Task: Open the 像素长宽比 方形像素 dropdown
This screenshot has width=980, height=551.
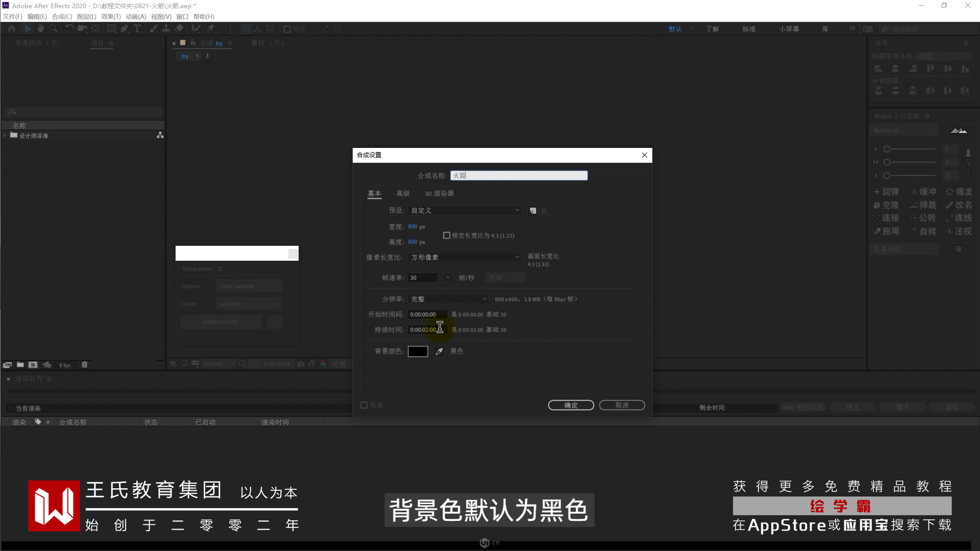Action: pos(464,258)
